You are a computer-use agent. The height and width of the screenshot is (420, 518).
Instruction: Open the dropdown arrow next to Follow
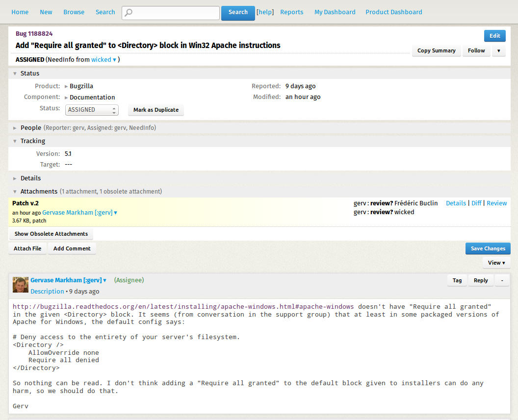(x=498, y=50)
